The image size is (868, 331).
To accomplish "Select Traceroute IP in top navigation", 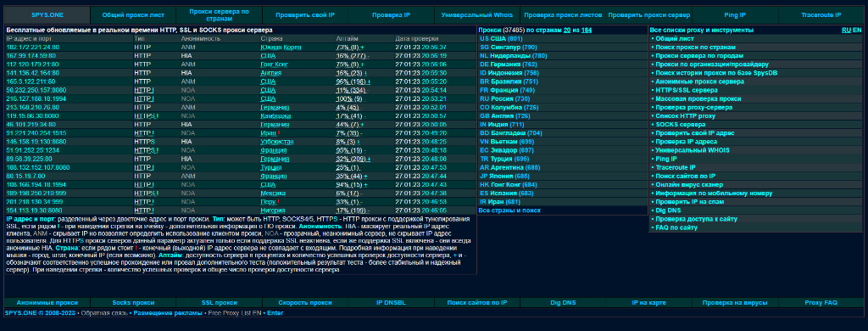I will pos(821,15).
